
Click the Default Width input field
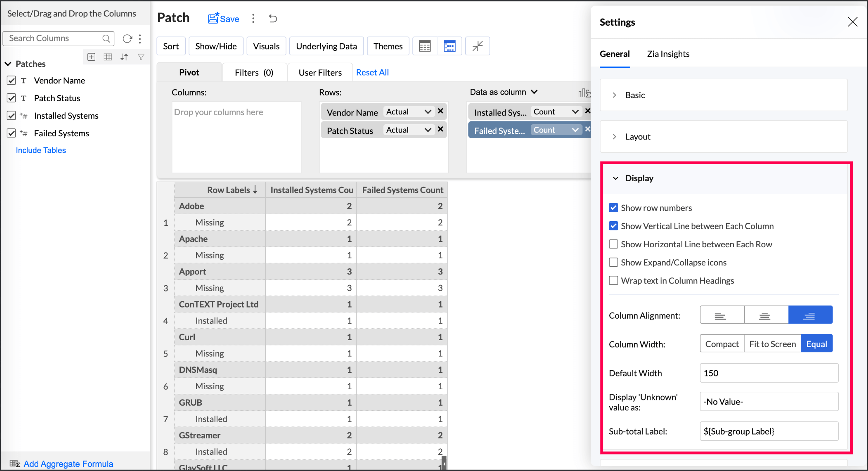[x=769, y=373]
